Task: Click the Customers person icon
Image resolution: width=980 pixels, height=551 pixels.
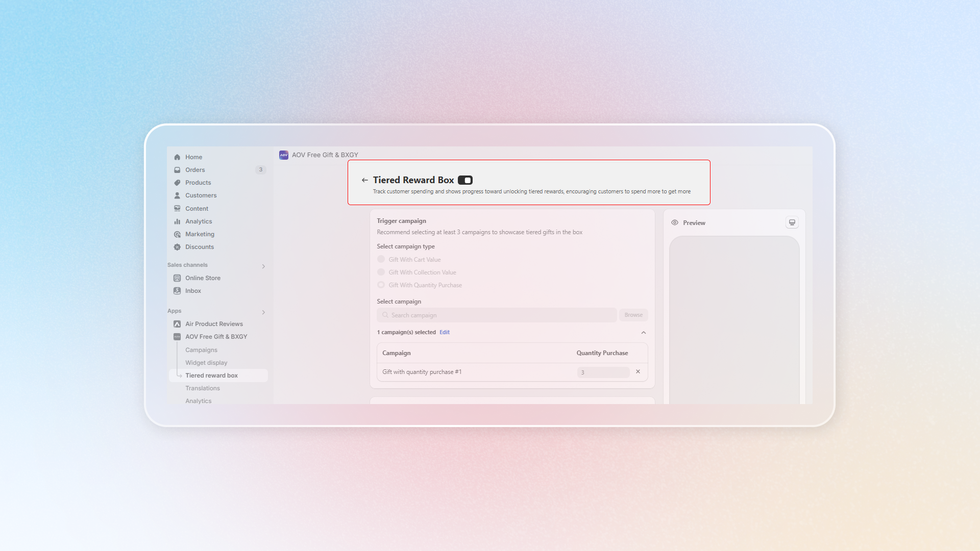Action: 177,195
